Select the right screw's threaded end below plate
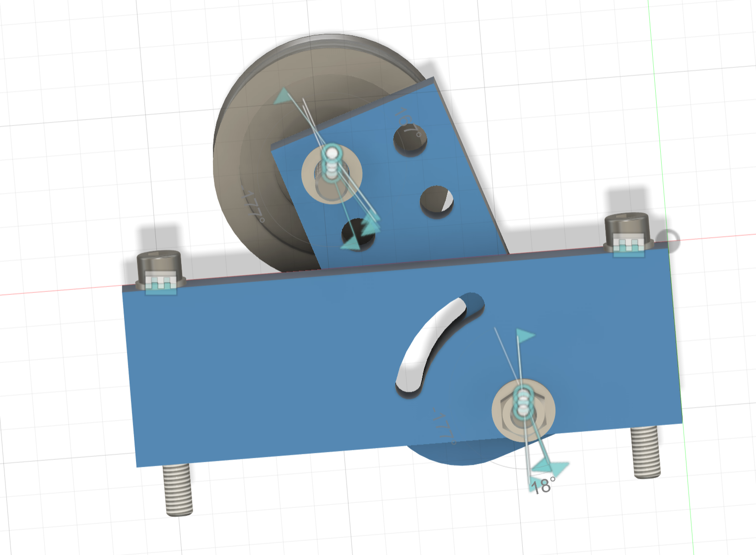The image size is (756, 555). 645,452
